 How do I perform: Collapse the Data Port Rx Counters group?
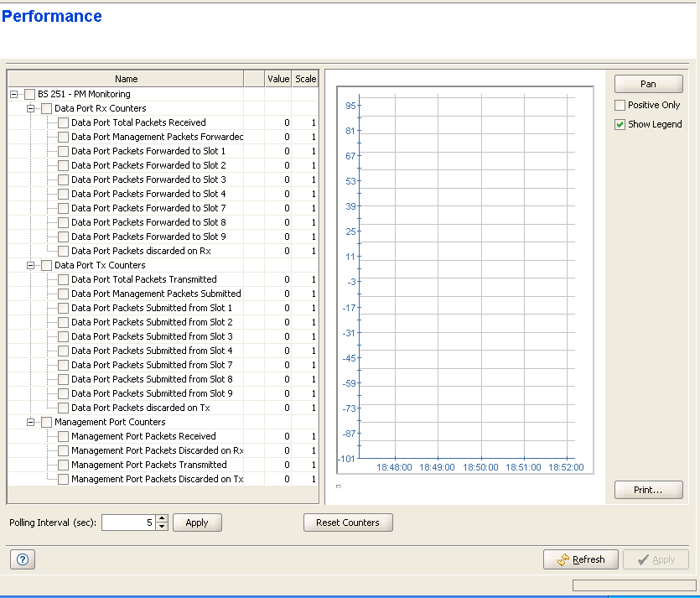pyautogui.click(x=31, y=109)
